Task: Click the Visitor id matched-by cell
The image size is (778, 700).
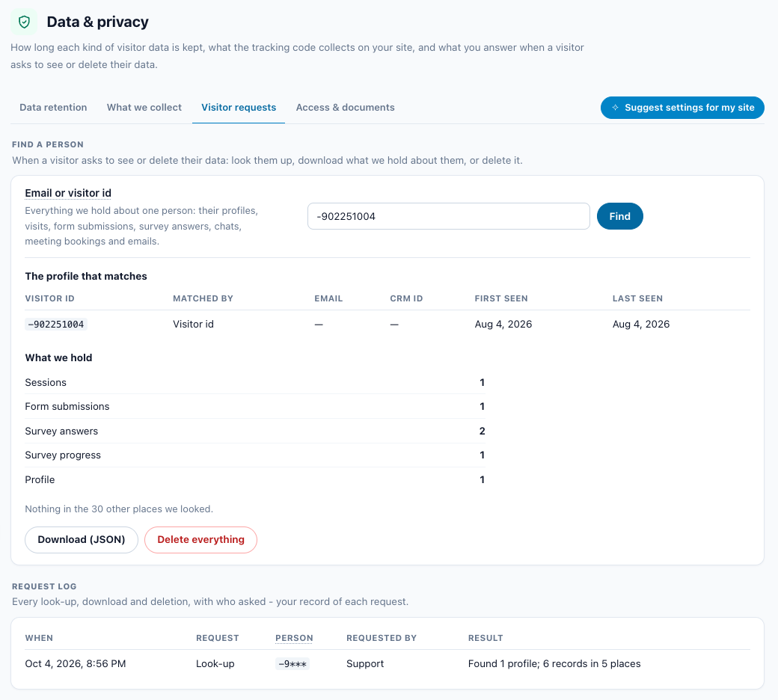Action: click(x=194, y=325)
